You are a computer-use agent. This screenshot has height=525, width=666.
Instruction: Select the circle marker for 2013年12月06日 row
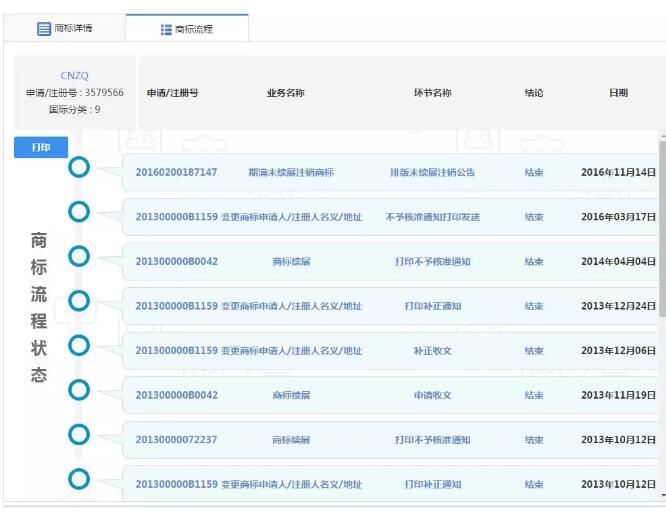79,345
